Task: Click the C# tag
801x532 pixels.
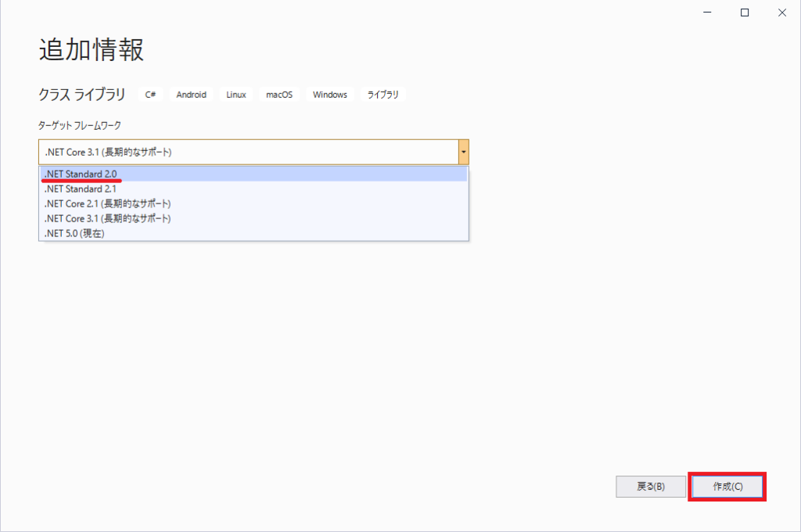Action: click(151, 95)
